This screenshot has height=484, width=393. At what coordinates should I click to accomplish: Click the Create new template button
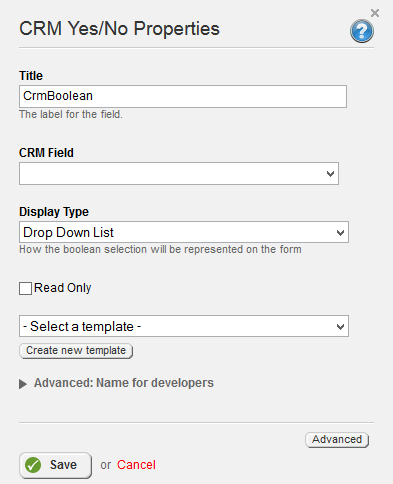(x=76, y=351)
